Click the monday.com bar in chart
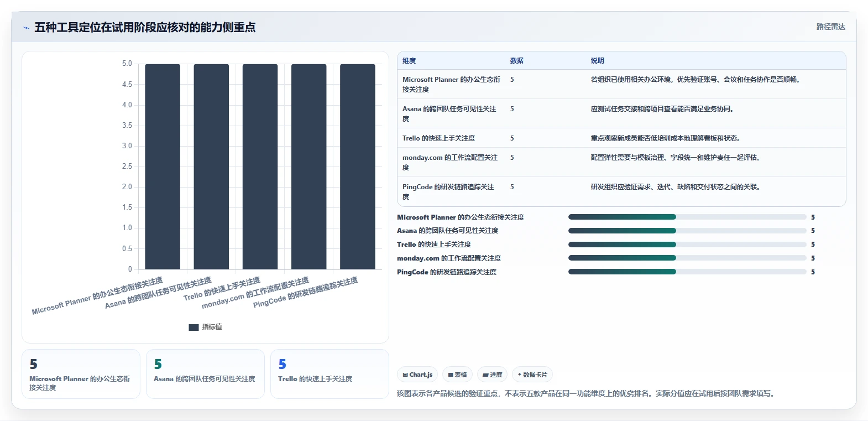Viewport: 868px width, 421px height. pyautogui.click(x=309, y=167)
